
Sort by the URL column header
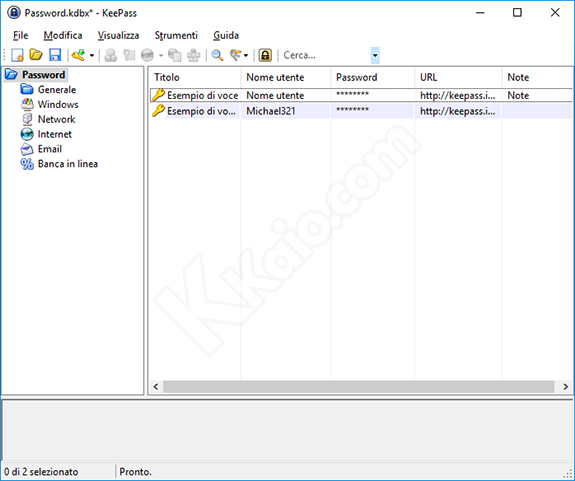click(458, 77)
